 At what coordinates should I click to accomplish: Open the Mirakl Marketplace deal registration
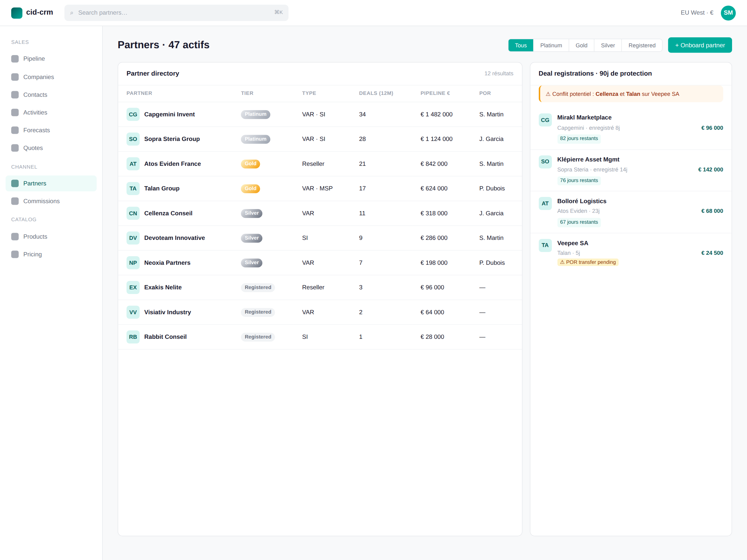point(631,128)
